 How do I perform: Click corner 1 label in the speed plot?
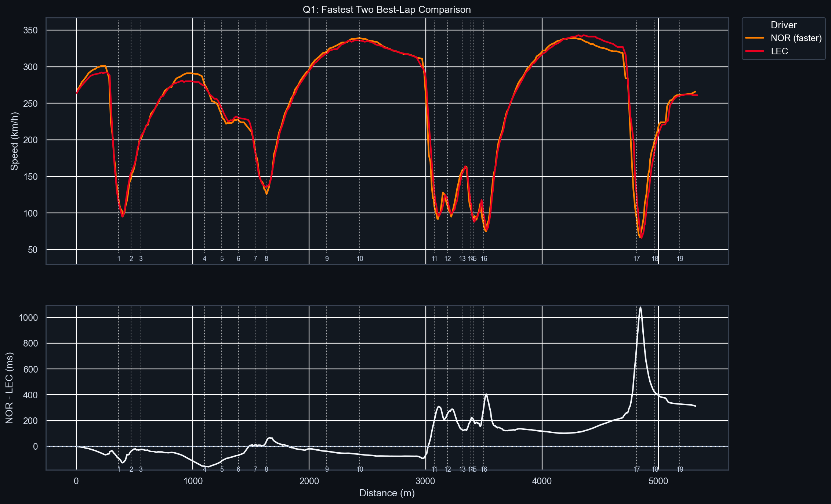coord(119,258)
